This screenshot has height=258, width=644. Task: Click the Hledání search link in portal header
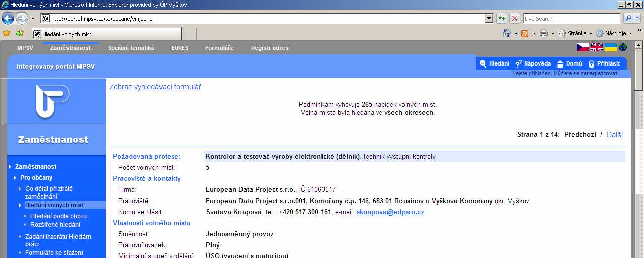495,63
